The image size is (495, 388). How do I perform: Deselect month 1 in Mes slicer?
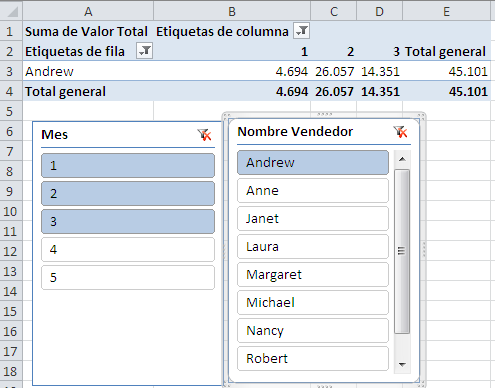128,165
